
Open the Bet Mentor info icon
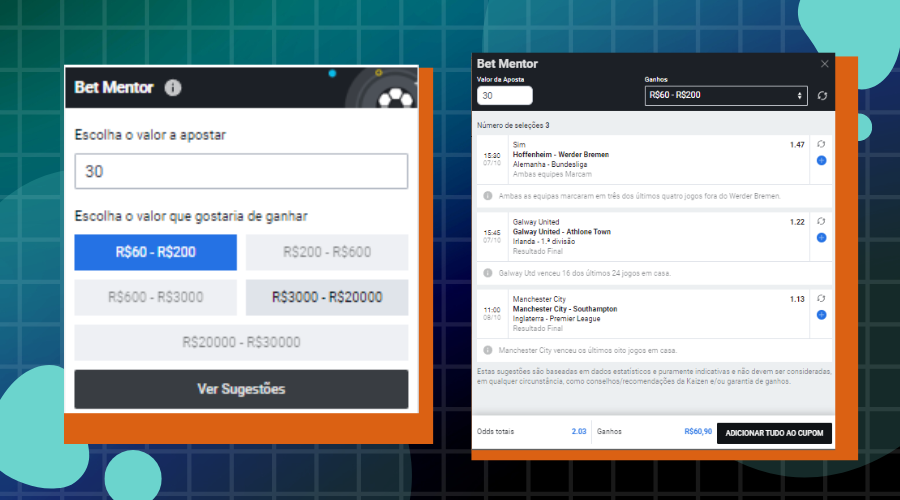tap(173, 87)
